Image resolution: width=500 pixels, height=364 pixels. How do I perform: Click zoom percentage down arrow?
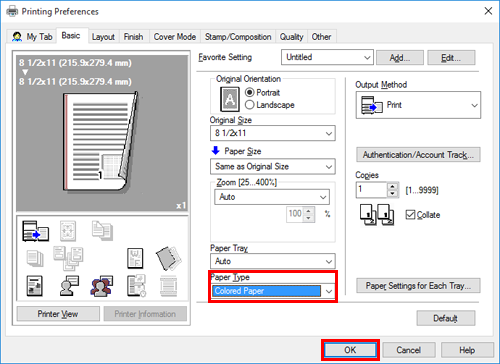point(309,218)
